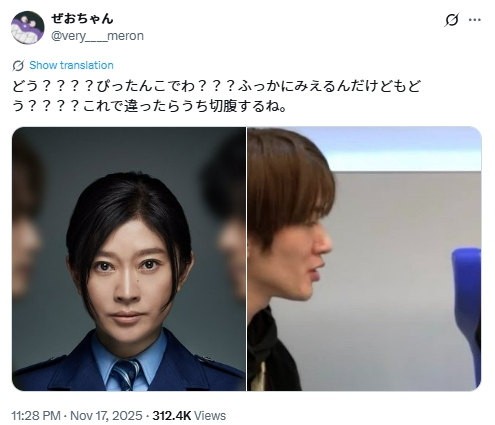Open Grok explain icon beside more options

451,20
